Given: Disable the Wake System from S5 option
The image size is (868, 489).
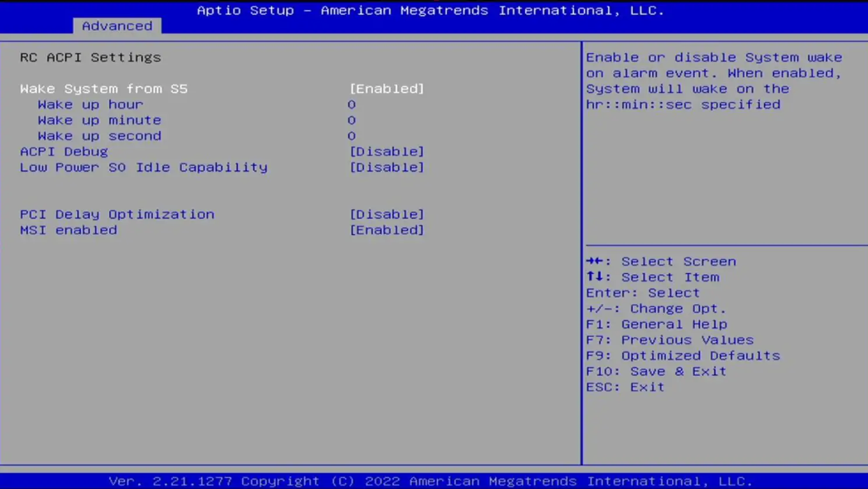Looking at the screenshot, I should click(x=386, y=89).
